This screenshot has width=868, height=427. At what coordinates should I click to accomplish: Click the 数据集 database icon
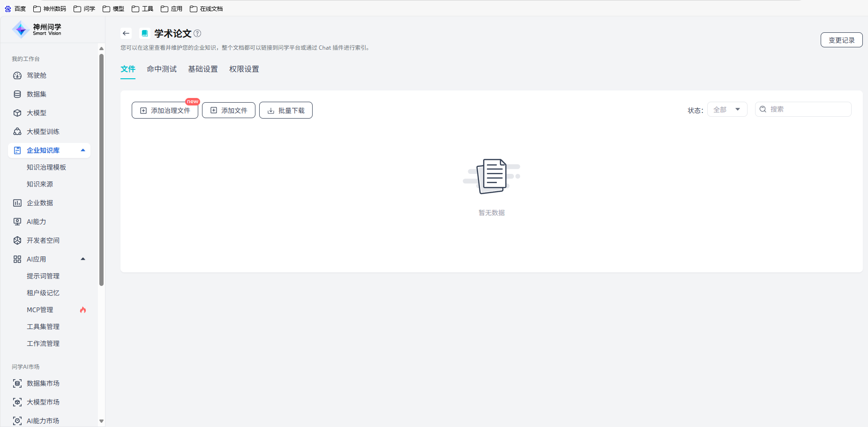[x=17, y=94]
